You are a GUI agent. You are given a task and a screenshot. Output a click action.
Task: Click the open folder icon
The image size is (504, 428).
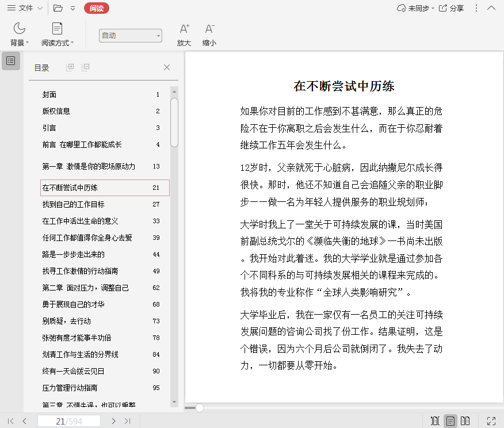58,8
